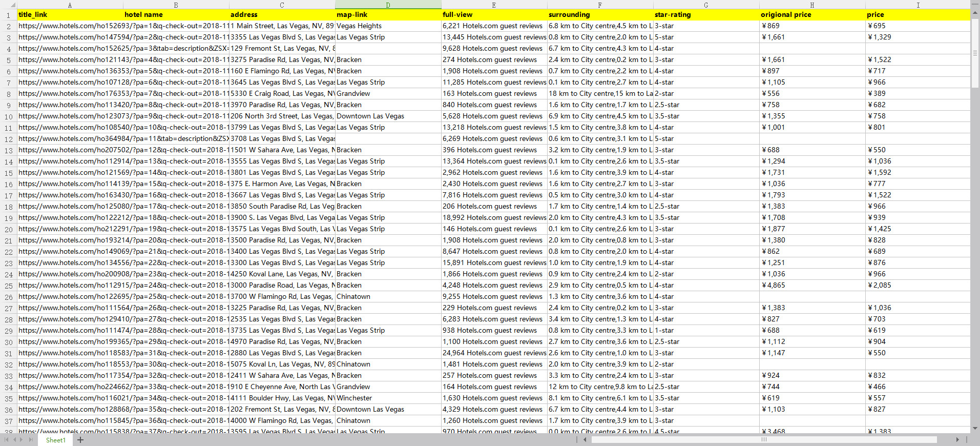Click the 'surrounding' header cell
The image size is (980, 446).
tap(600, 15)
